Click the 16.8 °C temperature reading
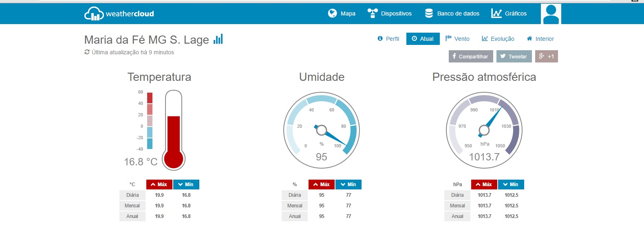 (141, 162)
